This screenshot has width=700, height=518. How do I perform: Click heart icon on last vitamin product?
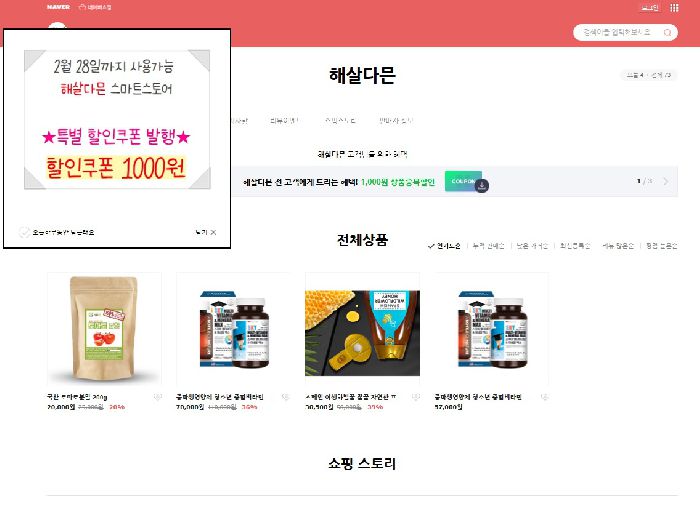tap(544, 397)
